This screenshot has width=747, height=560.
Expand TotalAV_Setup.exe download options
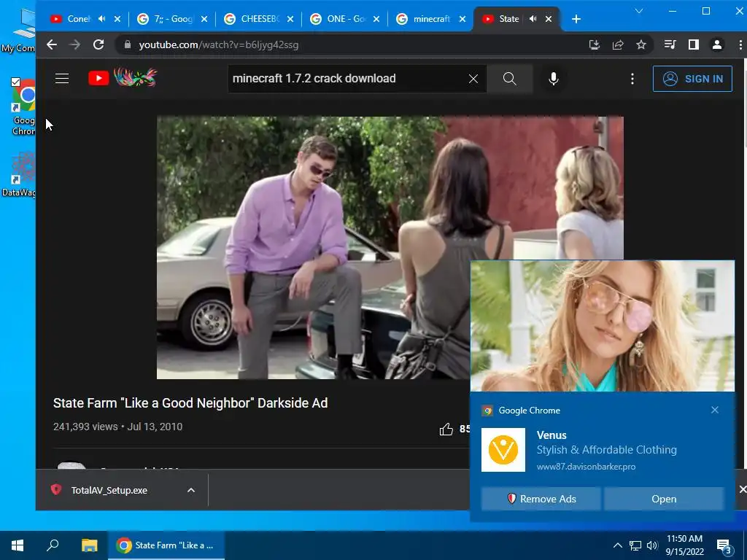(x=191, y=490)
